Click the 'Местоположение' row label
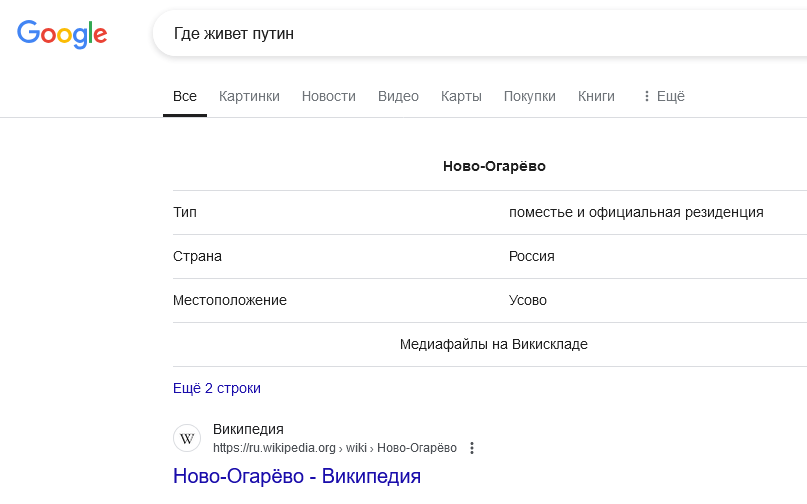 point(230,300)
